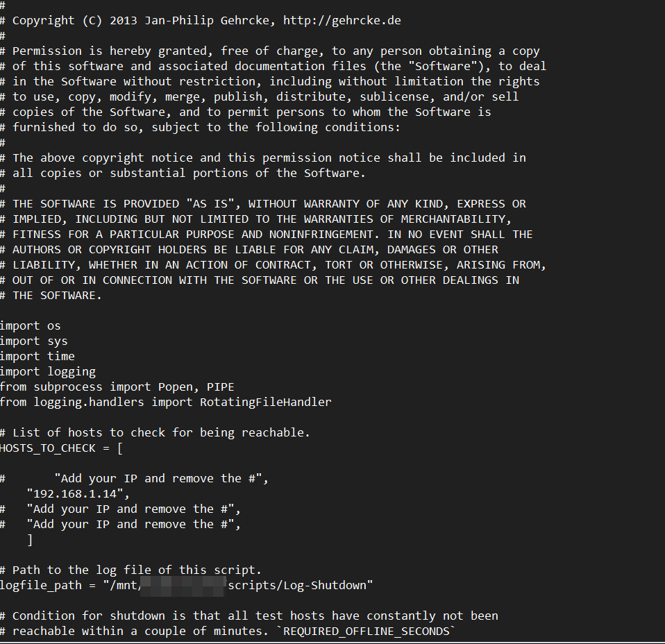Click the RotatingFileHandler import name
The image size is (665, 644).
pos(265,402)
